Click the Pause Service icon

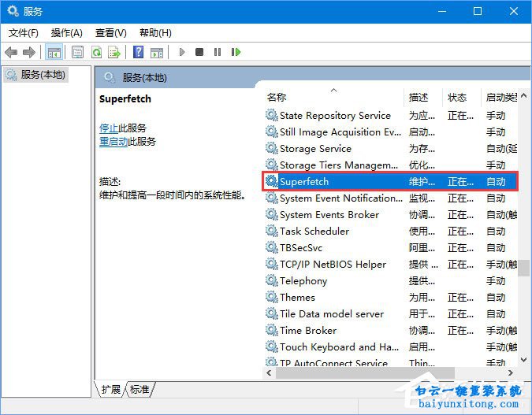(x=218, y=52)
